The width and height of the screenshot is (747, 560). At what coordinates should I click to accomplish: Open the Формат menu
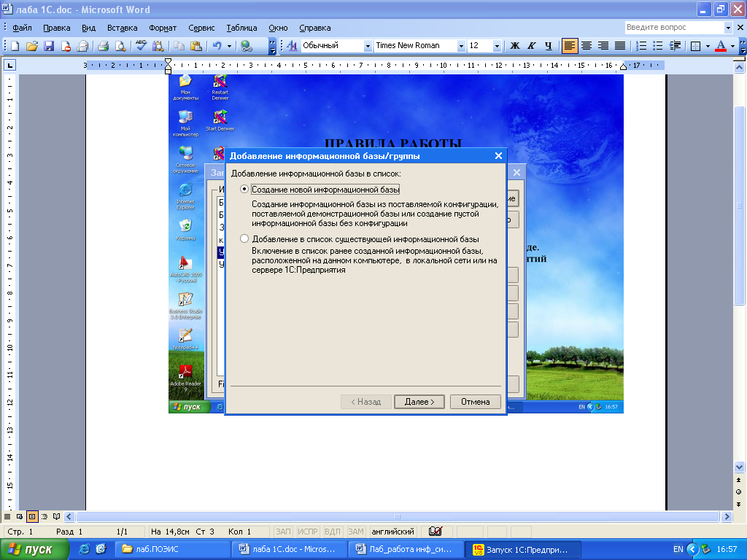pos(163,28)
